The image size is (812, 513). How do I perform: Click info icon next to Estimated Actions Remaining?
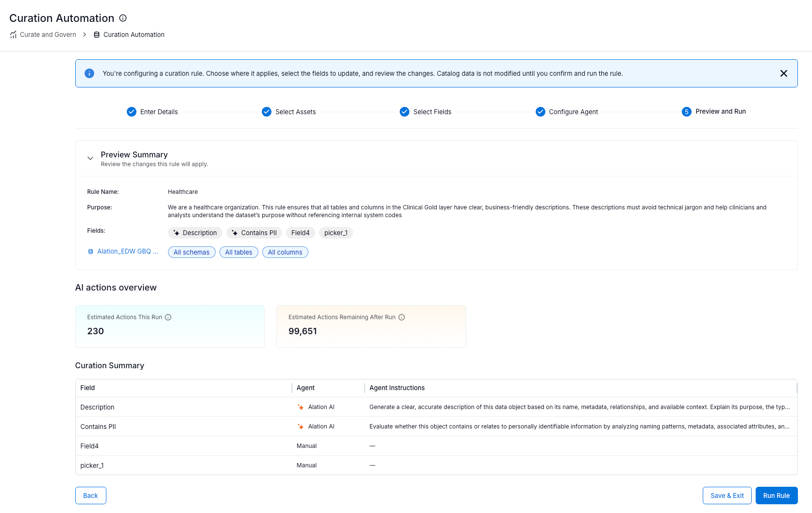[x=402, y=317]
